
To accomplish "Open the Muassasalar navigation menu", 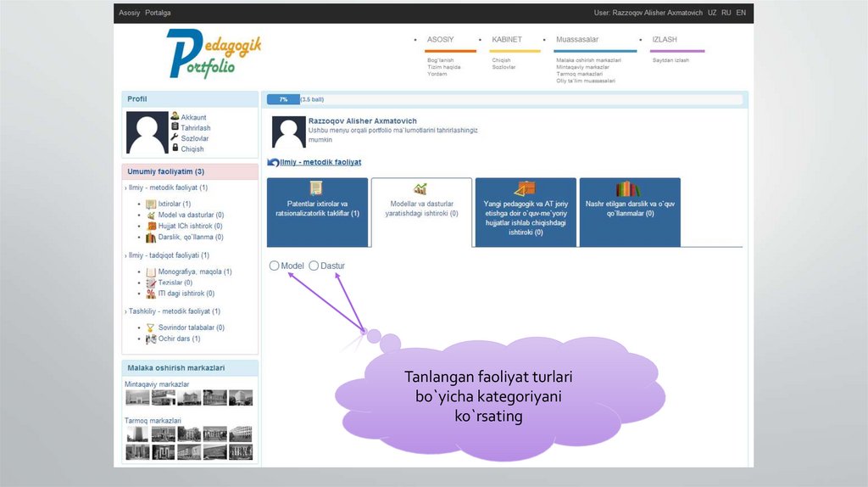I will click(x=577, y=40).
